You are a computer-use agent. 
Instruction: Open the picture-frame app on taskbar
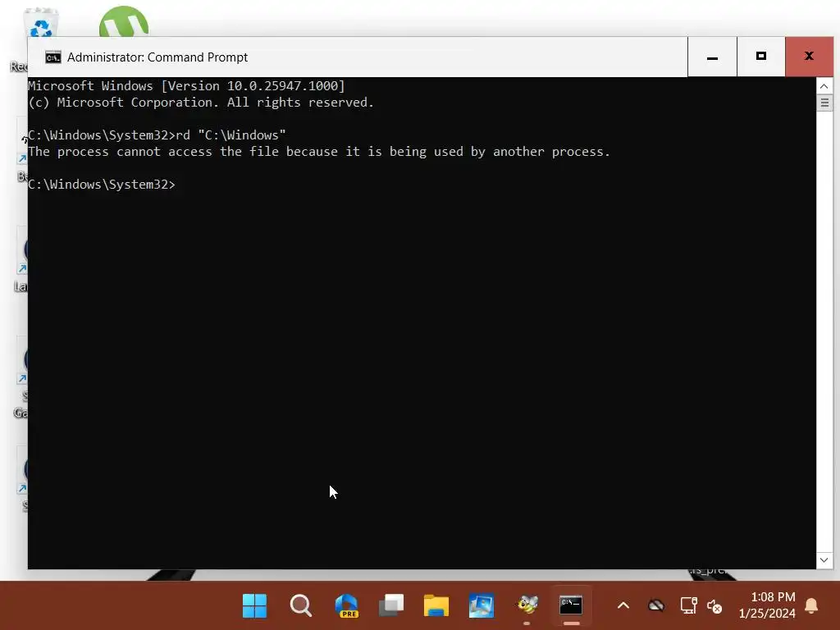(x=481, y=605)
